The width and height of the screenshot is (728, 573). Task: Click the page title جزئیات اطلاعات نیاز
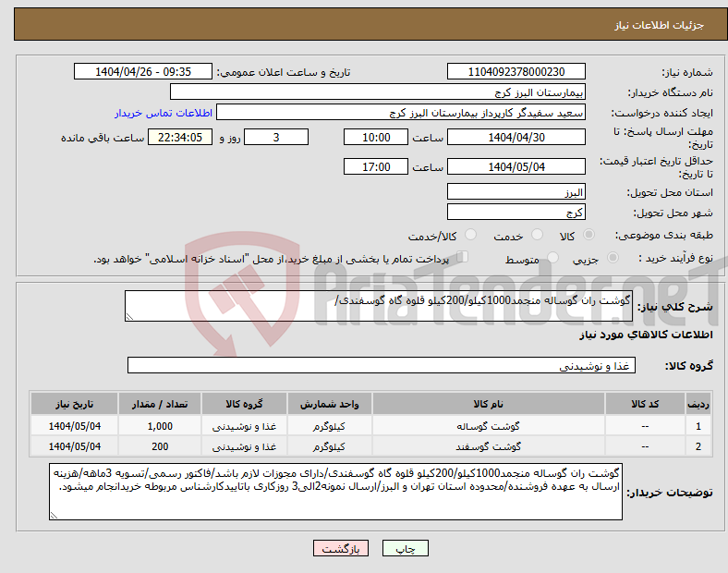[660, 25]
